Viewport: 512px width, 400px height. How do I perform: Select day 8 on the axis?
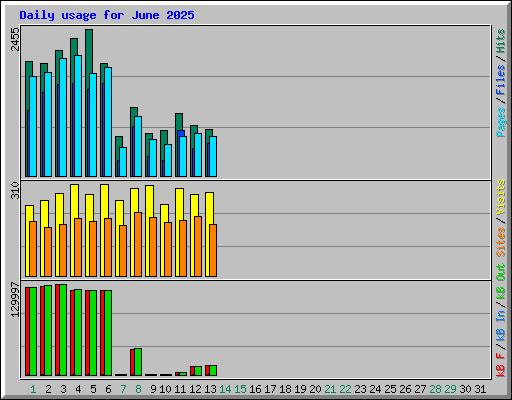(x=138, y=389)
